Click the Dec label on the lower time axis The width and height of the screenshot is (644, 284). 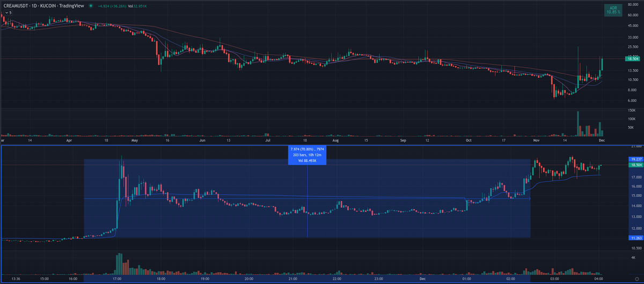click(423, 279)
